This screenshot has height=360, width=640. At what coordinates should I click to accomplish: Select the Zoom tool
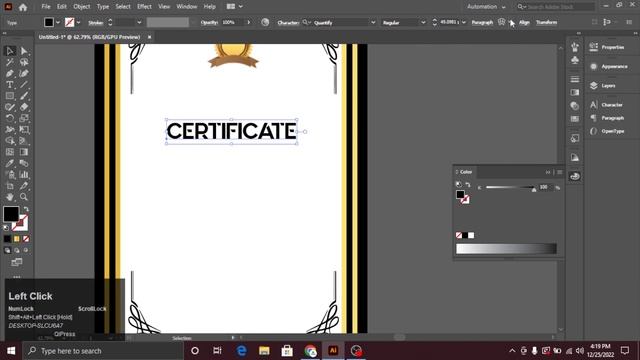(x=24, y=197)
